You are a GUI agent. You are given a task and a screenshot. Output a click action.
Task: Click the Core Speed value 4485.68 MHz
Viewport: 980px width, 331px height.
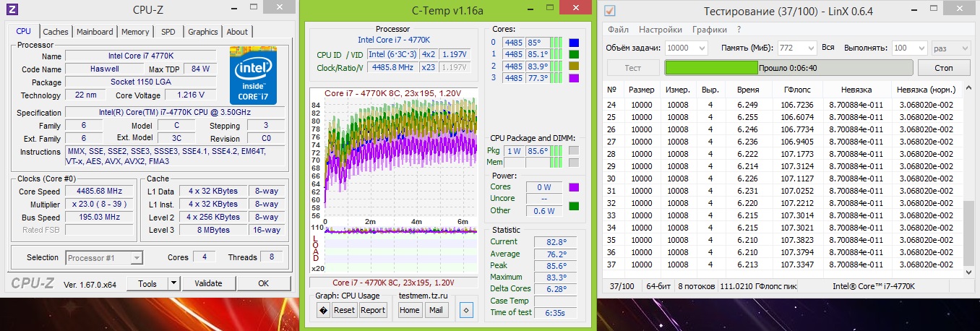(x=100, y=192)
